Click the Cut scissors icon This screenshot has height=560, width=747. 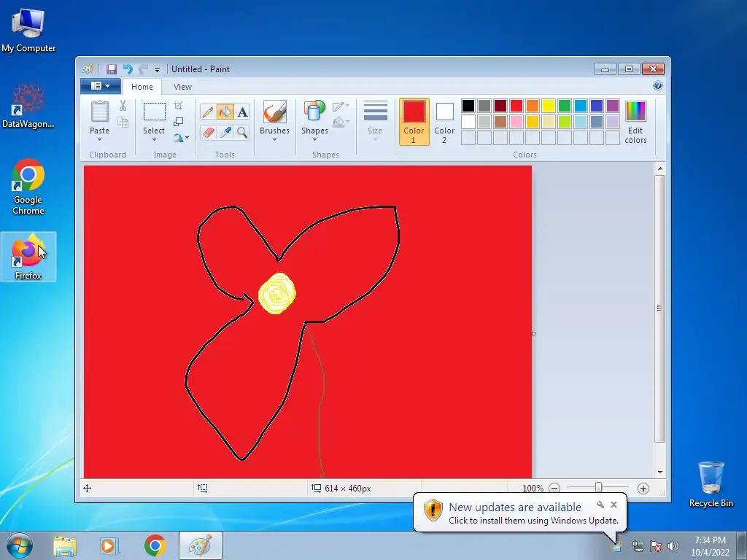pos(123,106)
